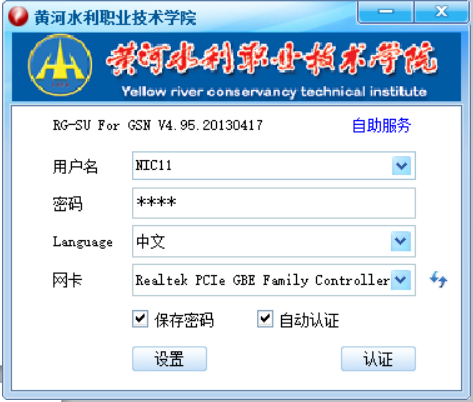Minimize the authentication client window
Viewport: 473px width, 402px height.
[386, 12]
